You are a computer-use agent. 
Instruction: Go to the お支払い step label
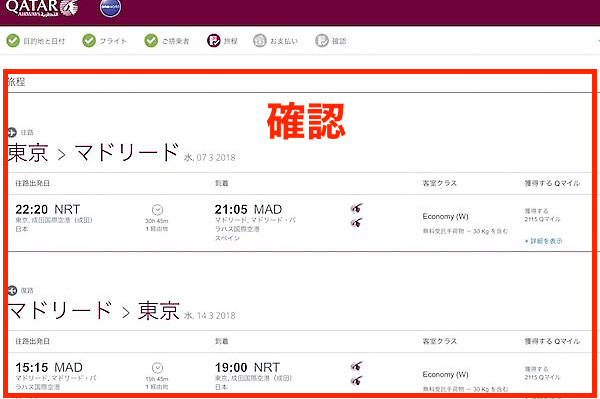click(x=284, y=41)
